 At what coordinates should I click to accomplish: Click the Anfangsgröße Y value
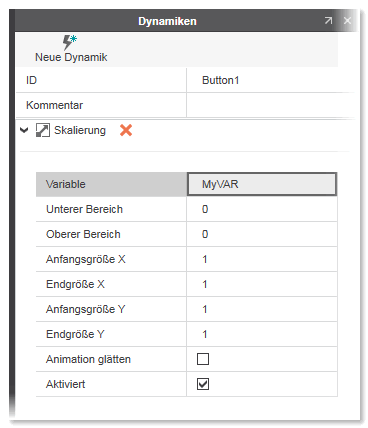tap(262, 309)
